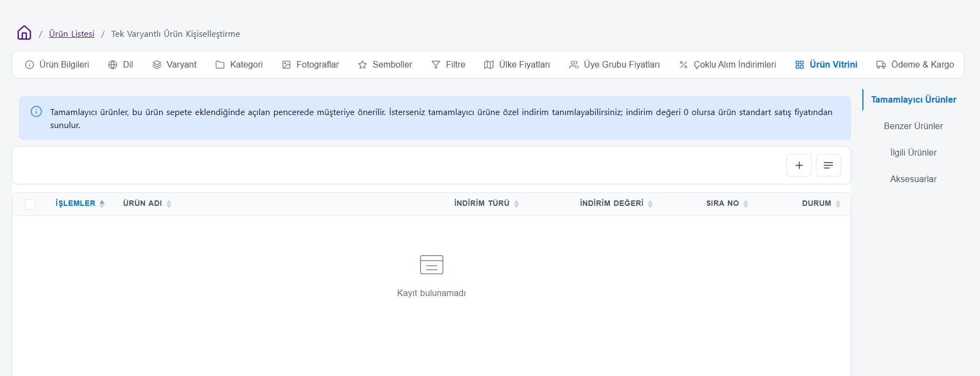The image size is (980, 376).
Task: Switch to Çoklu Alım İndirimleri tab
Action: click(727, 65)
